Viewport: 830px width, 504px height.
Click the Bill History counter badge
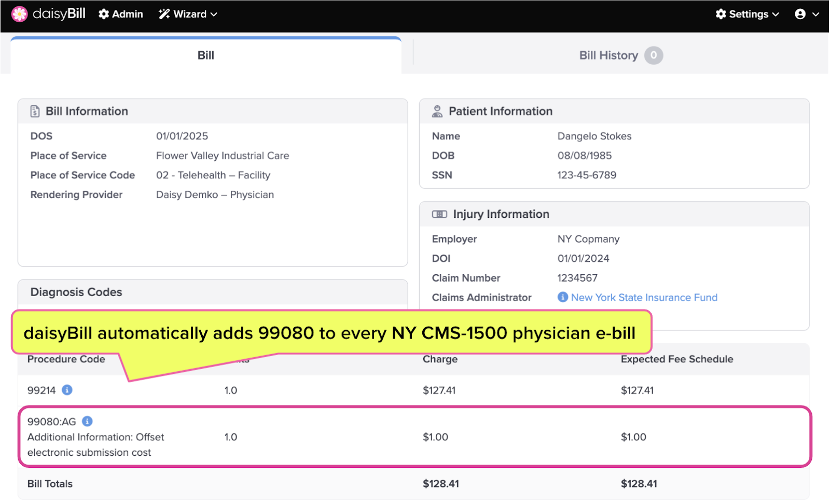tap(654, 55)
